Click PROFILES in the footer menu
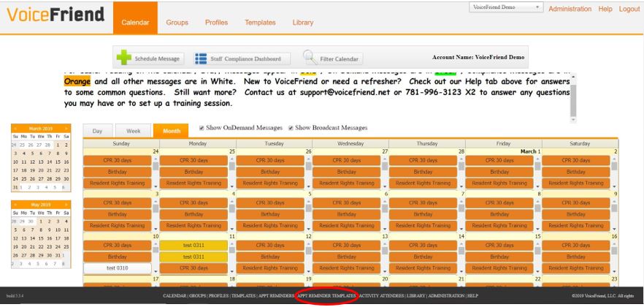This screenshot has width=644, height=307. pyautogui.click(x=218, y=295)
